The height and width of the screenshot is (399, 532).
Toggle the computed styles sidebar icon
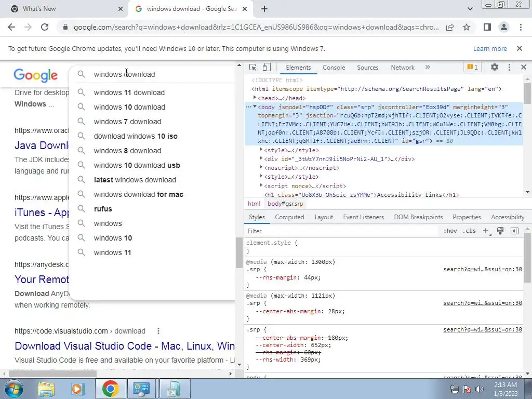point(514,231)
